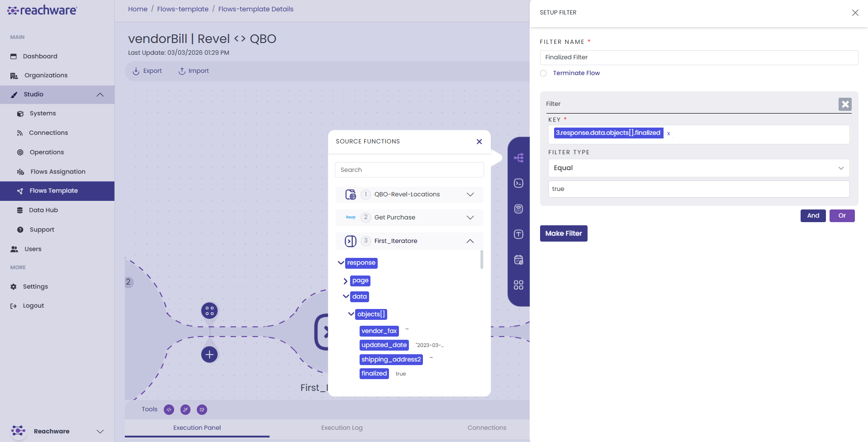This screenshot has width=868, height=442.
Task: Select the vendor_fax field tag
Action: pyautogui.click(x=379, y=331)
